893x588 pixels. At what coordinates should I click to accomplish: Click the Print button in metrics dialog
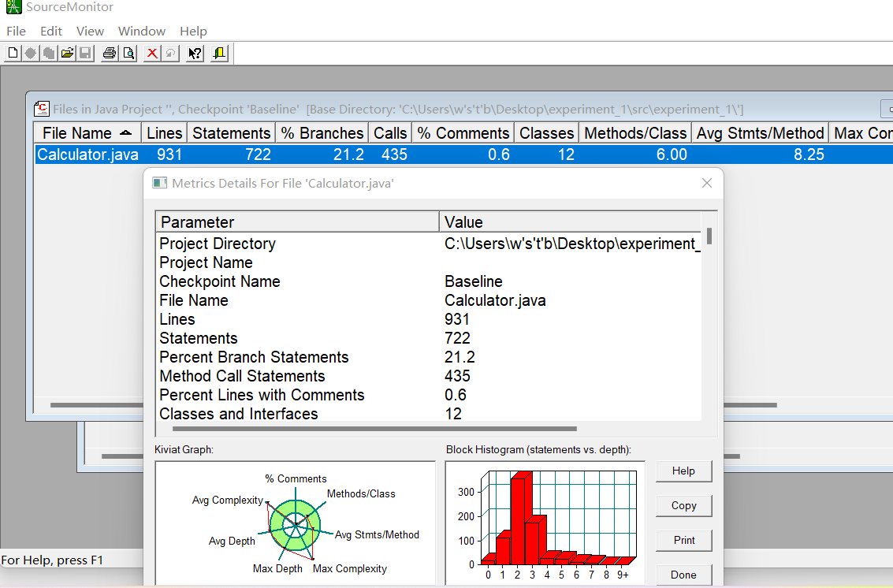point(683,540)
